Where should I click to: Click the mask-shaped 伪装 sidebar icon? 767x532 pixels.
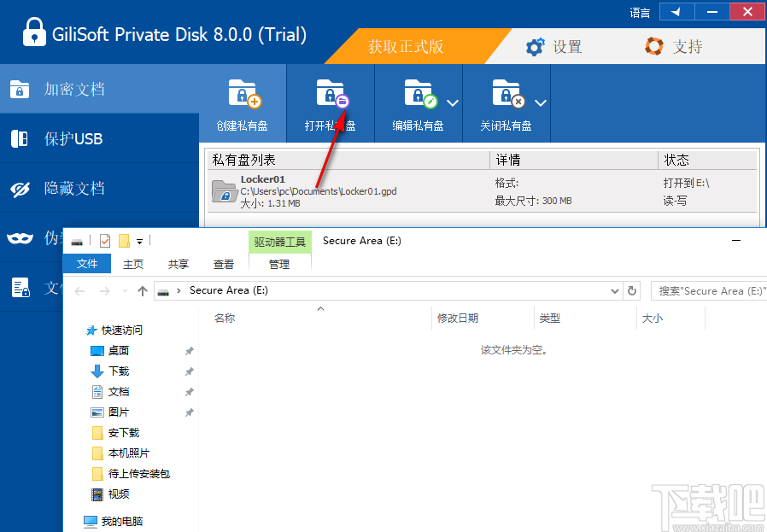coord(19,239)
